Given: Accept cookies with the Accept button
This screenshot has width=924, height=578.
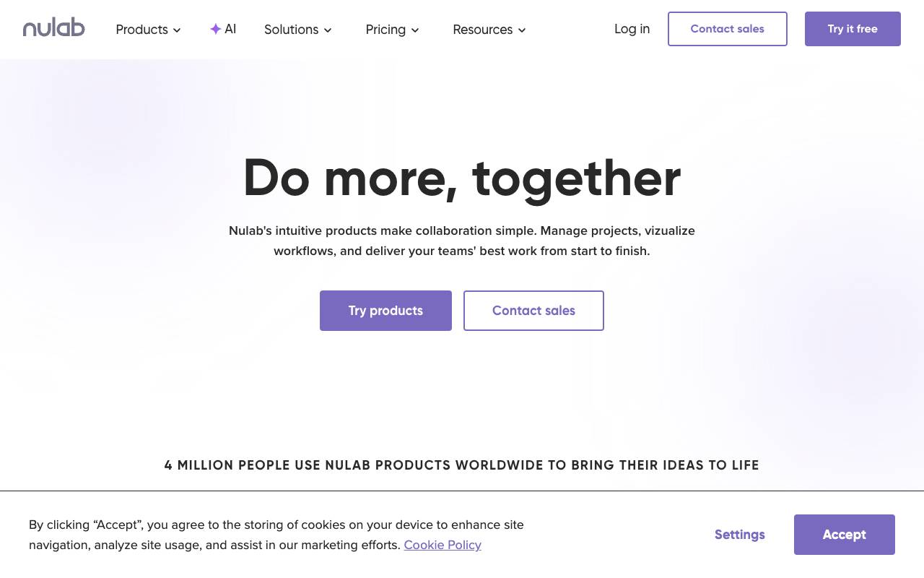Looking at the screenshot, I should click(x=844, y=535).
